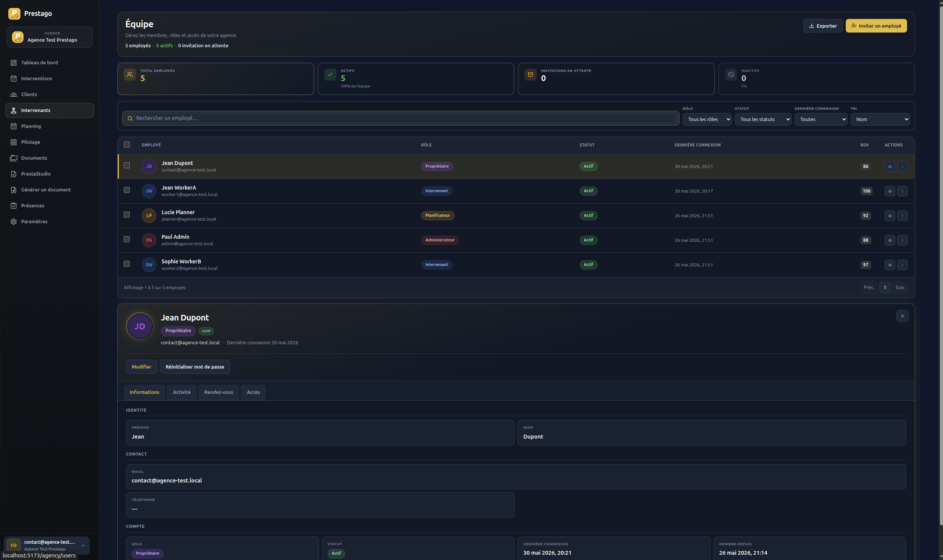Click the Administrateur role badge
Image resolution: width=943 pixels, height=560 pixels.
pos(440,240)
